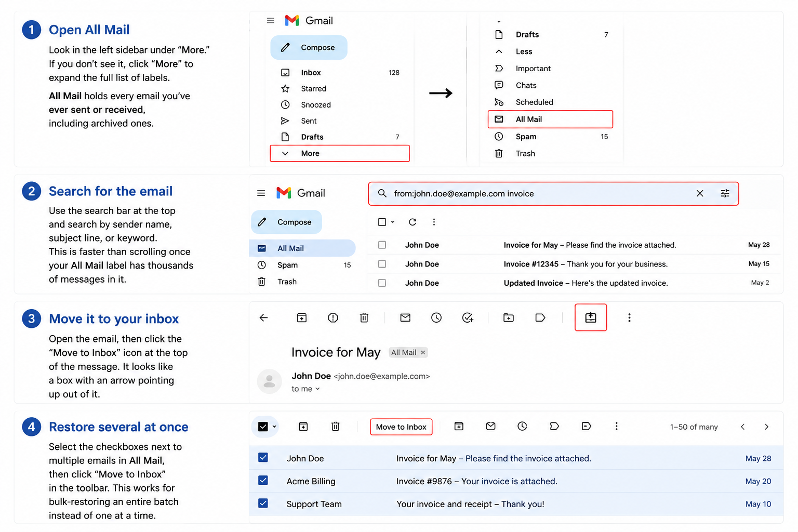Viewport: 798px width, 532px height.
Task: Open the Drafts label just above the More row
Action: (340, 137)
